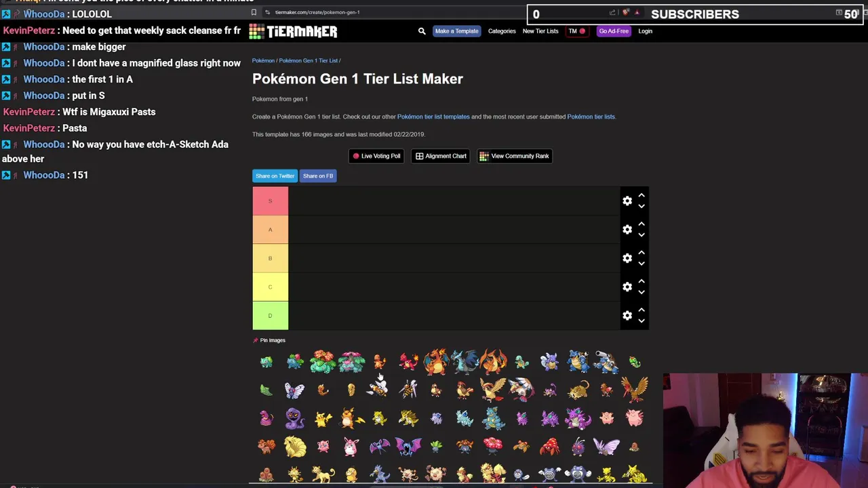
Task: Select the Venomoth thumbnail
Action: (606, 447)
